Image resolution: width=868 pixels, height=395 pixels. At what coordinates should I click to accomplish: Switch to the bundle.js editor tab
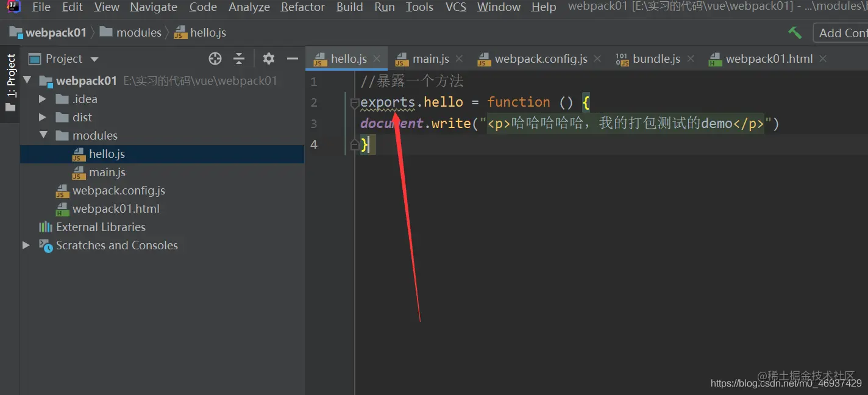point(656,59)
